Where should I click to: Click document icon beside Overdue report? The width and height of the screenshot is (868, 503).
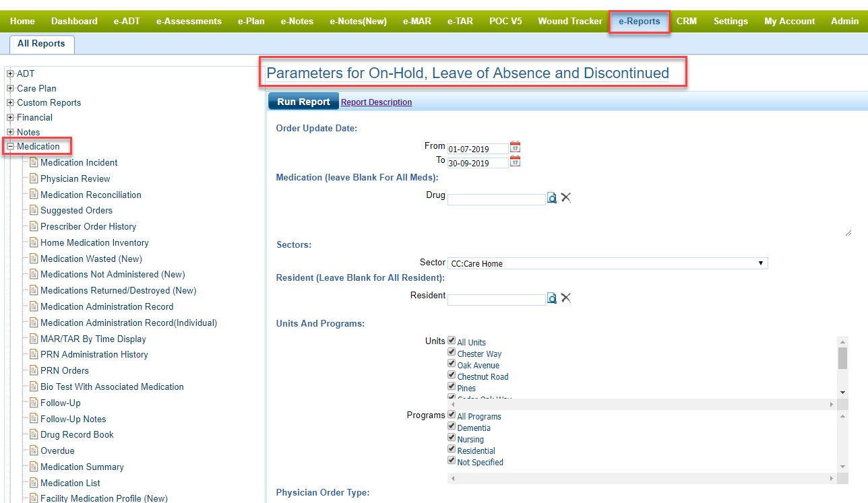[x=34, y=450]
